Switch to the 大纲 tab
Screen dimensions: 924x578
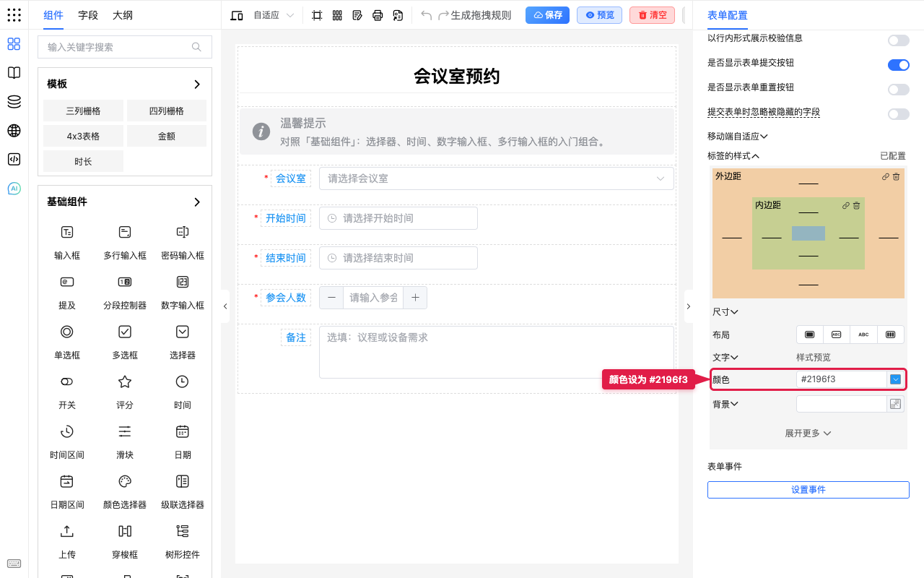(x=123, y=15)
